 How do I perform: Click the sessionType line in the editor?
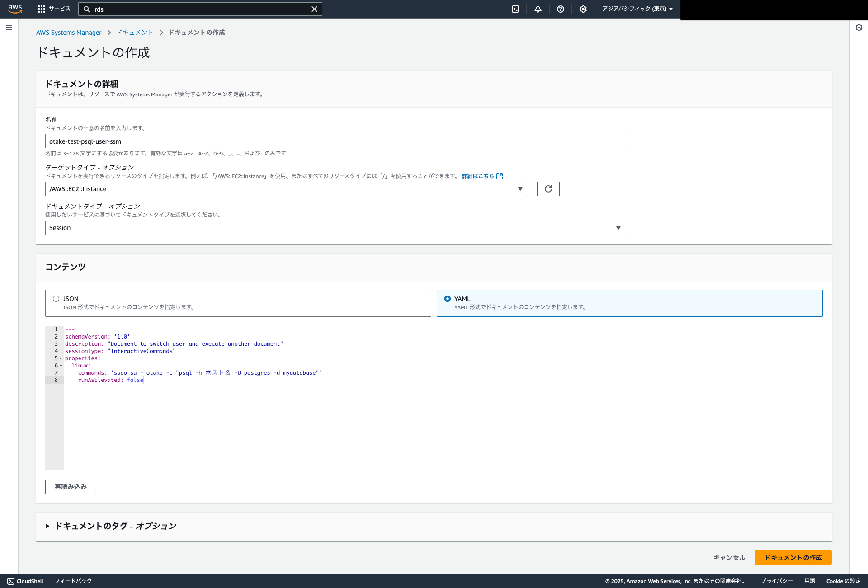[x=120, y=351]
